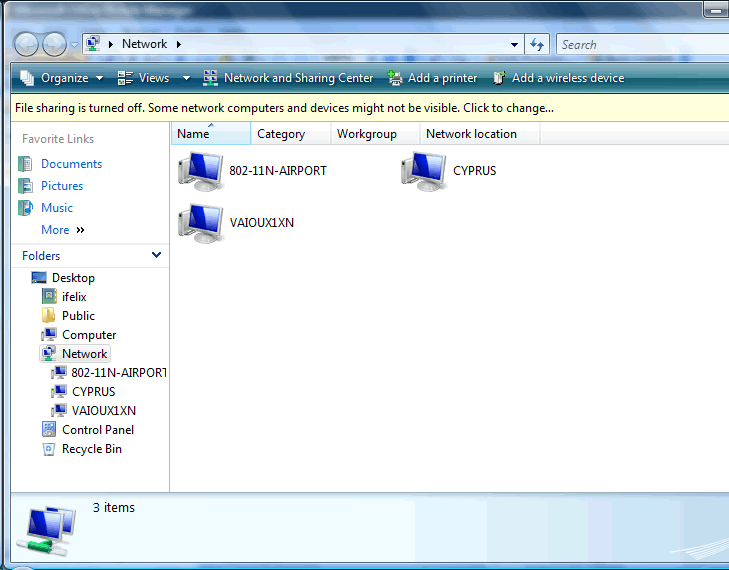Open the 802-11N-AIRPORT computer icon

click(200, 171)
